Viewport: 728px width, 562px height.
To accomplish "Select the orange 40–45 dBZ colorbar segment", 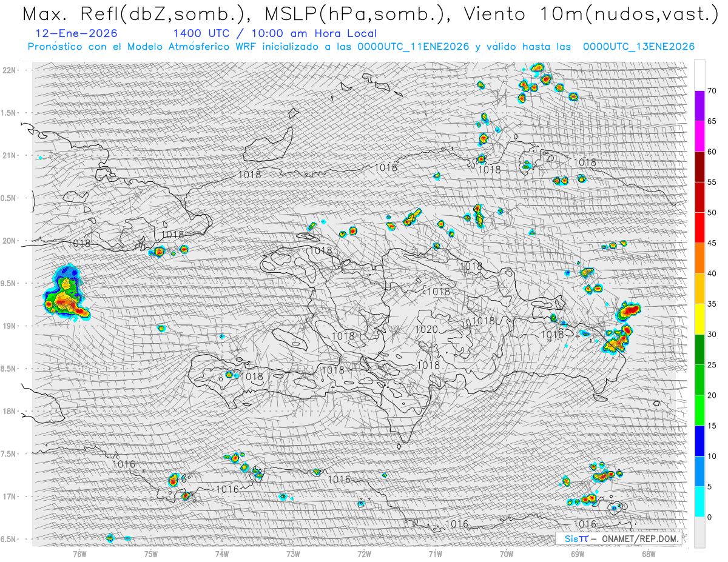I will [x=699, y=258].
